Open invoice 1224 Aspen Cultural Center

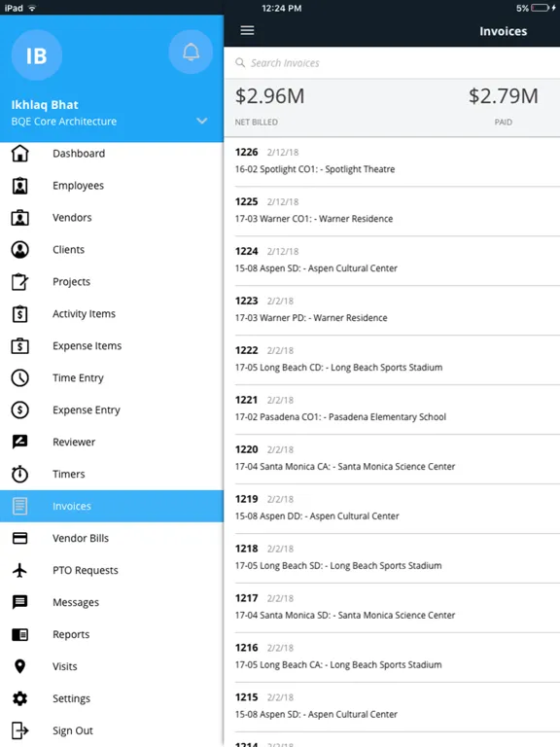[392, 261]
